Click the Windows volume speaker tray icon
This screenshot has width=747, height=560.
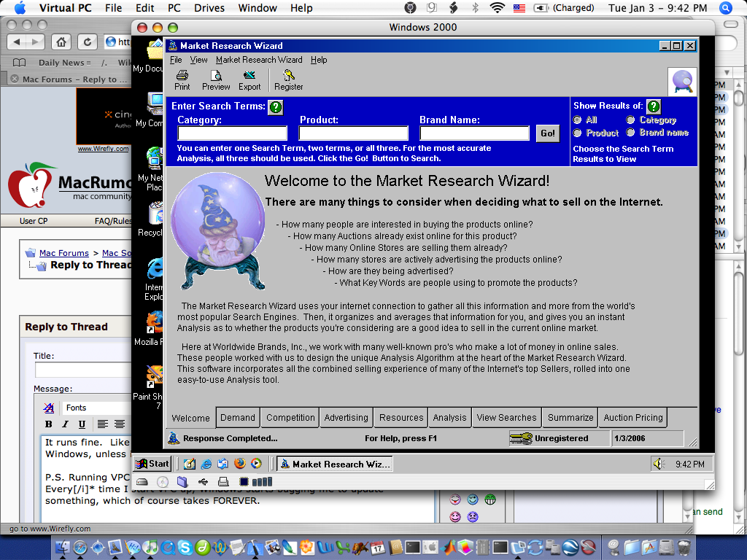[x=659, y=464]
